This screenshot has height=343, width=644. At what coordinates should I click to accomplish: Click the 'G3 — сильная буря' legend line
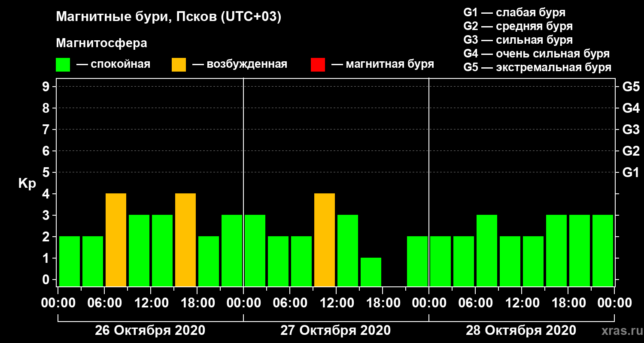518,40
